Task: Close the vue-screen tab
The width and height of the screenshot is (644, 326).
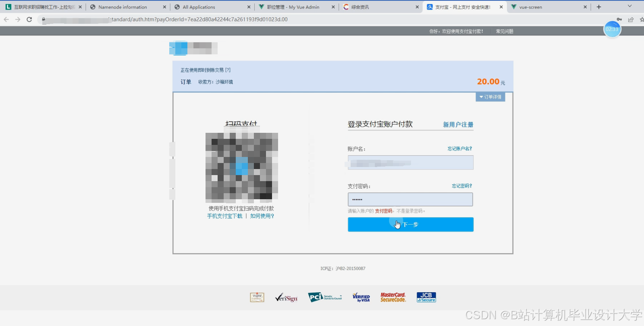Action: tap(585, 7)
